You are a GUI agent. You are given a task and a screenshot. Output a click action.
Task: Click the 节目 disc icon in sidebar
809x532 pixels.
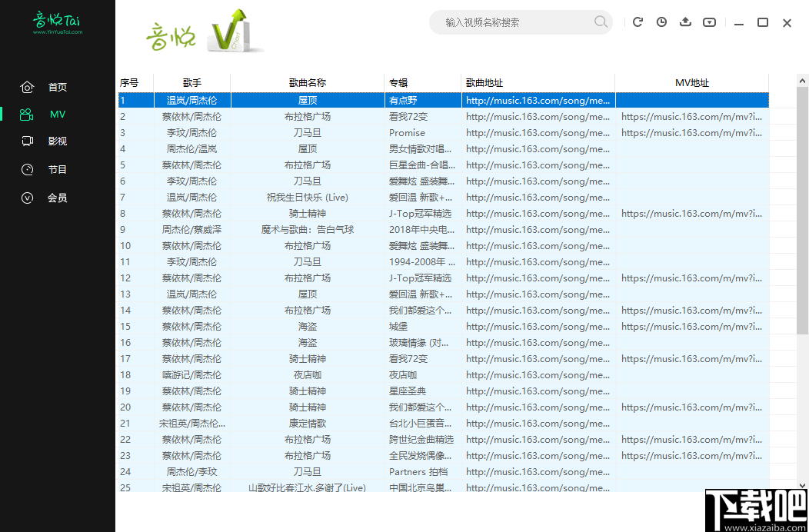(27, 169)
